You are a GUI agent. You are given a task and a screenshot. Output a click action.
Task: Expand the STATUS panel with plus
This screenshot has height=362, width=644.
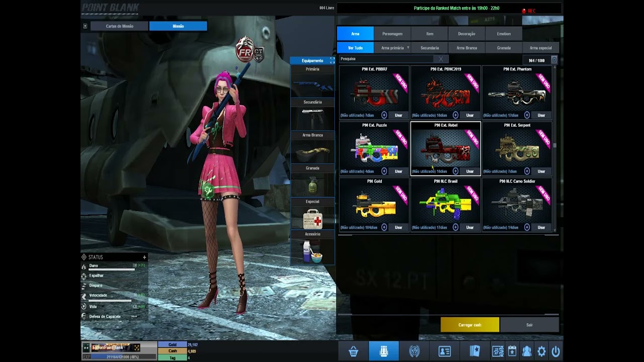coord(144,257)
